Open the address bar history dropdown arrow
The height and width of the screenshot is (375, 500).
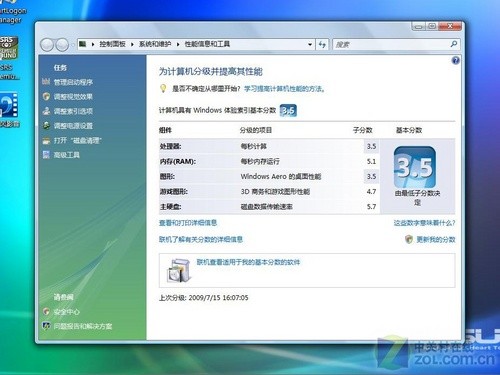[x=310, y=44]
